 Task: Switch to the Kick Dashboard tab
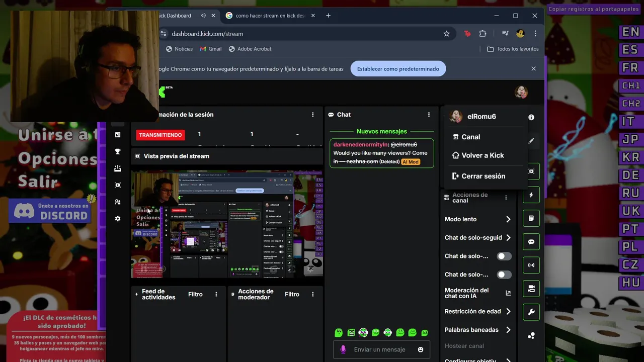point(175,16)
